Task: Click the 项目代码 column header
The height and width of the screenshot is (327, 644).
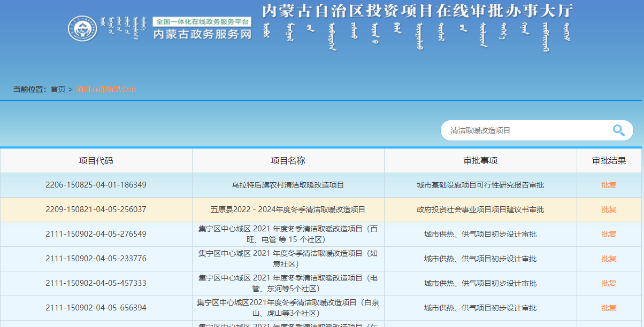Action: [96, 160]
